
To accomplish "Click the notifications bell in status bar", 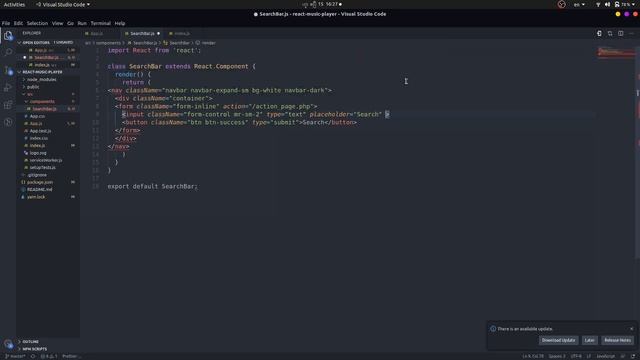I will (x=633, y=356).
